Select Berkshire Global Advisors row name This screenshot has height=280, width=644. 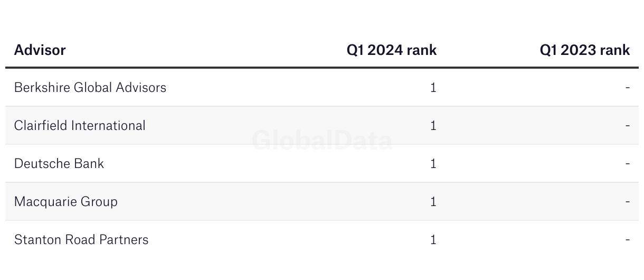90,87
